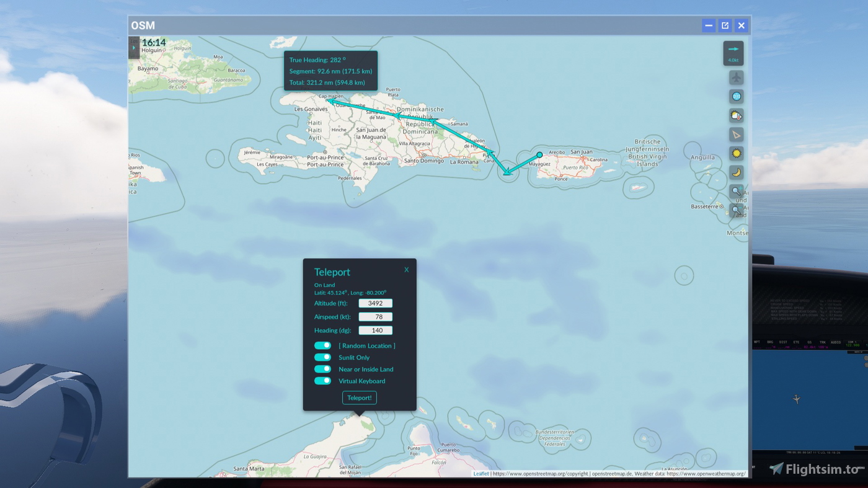
Task: Click the pop-out window icon in the title bar
Action: click(x=725, y=25)
